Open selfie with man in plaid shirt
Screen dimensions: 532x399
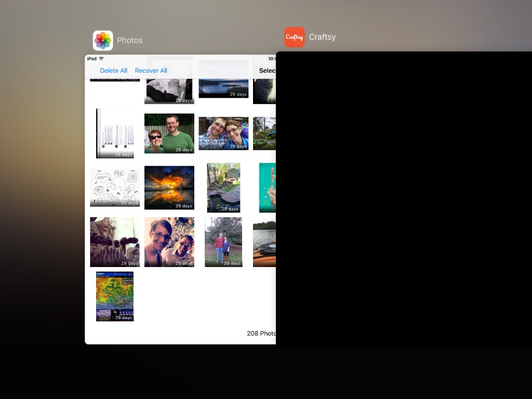tap(223, 134)
